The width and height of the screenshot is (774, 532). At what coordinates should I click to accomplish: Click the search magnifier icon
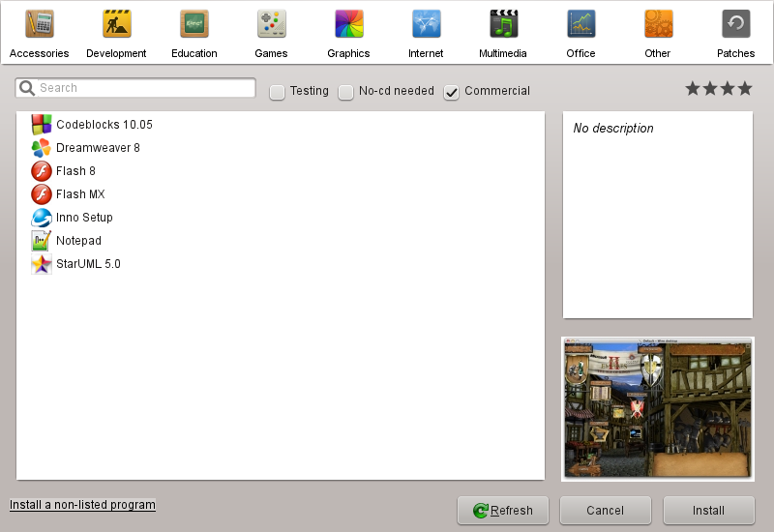point(27,88)
